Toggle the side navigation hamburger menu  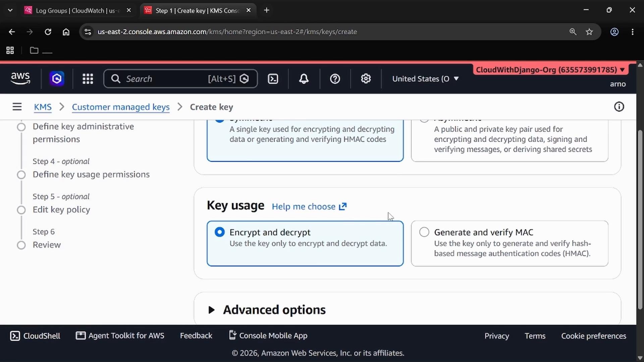pos(17,107)
